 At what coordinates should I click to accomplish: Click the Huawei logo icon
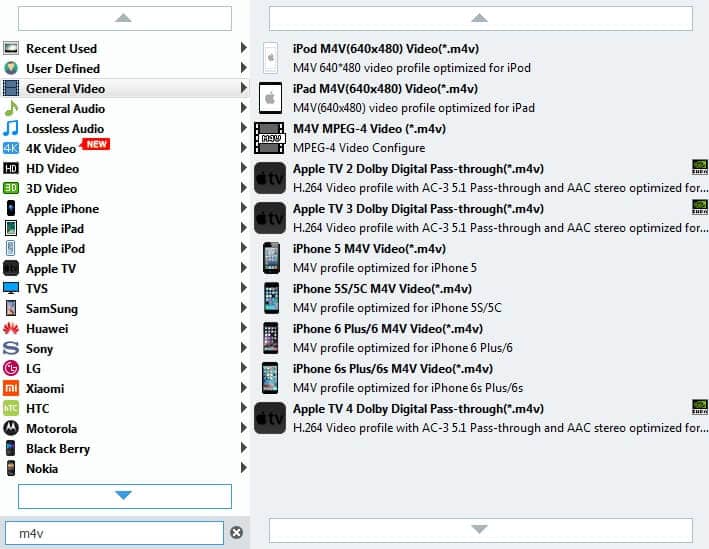pyautogui.click(x=11, y=328)
